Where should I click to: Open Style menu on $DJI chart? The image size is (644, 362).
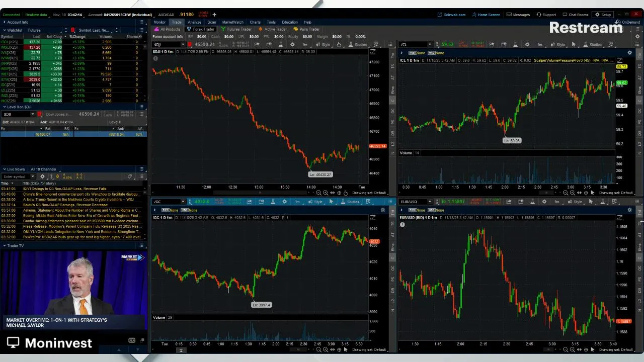(323, 44)
